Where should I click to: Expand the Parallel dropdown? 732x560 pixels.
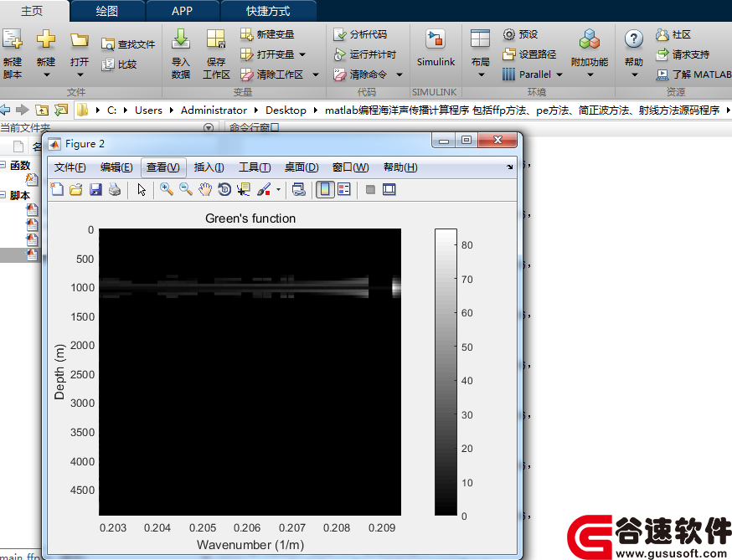[559, 74]
